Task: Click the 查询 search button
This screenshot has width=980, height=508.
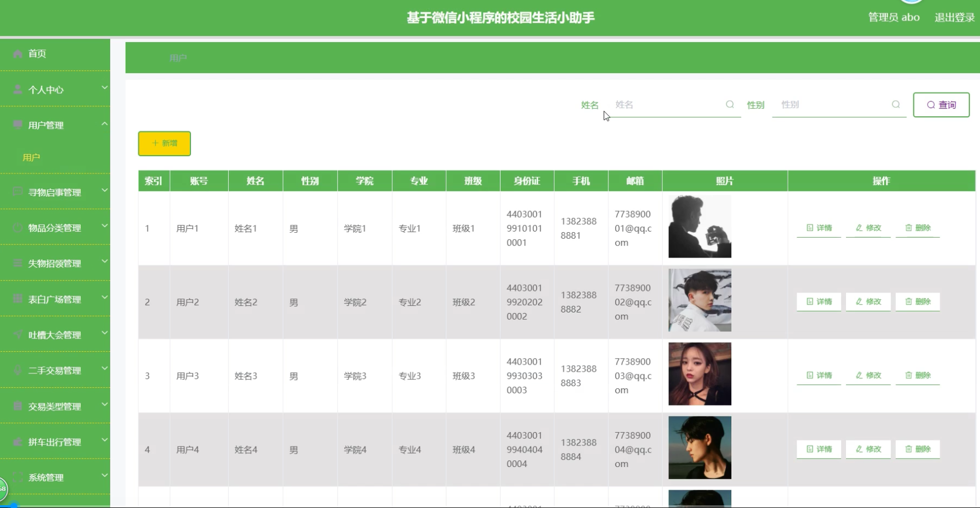Action: pyautogui.click(x=941, y=105)
